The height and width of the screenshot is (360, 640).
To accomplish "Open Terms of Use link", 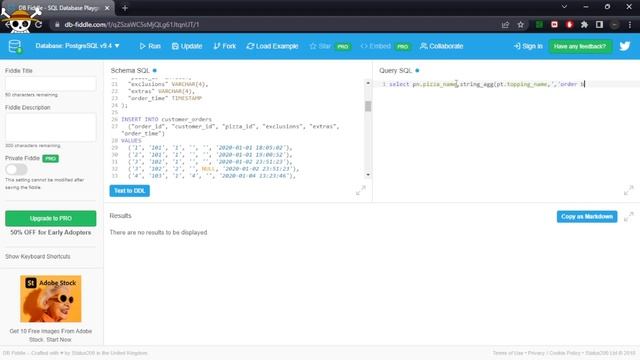I will 507,353.
